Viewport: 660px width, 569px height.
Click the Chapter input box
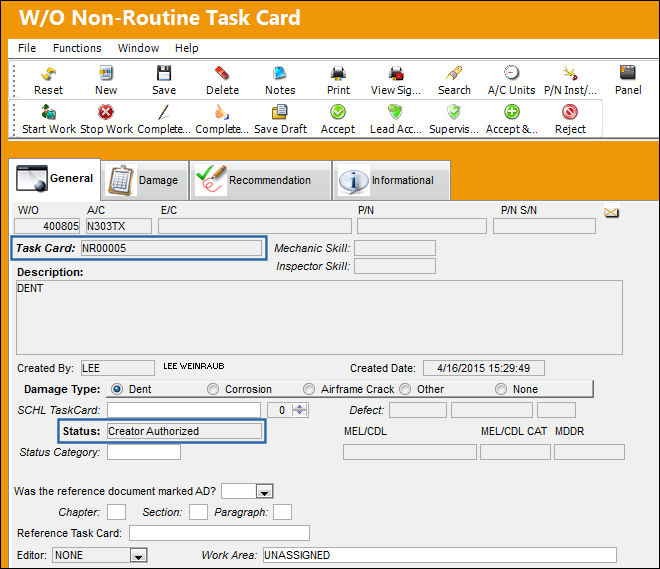(x=116, y=513)
